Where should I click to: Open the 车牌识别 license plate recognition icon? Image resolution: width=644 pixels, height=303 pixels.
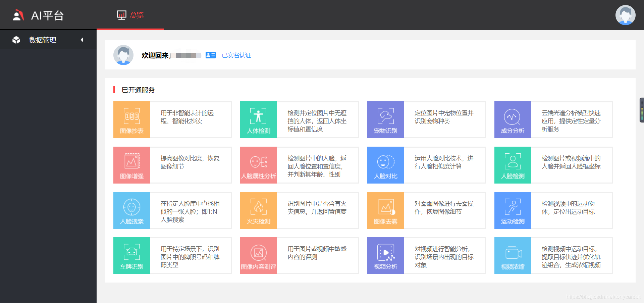click(131, 256)
